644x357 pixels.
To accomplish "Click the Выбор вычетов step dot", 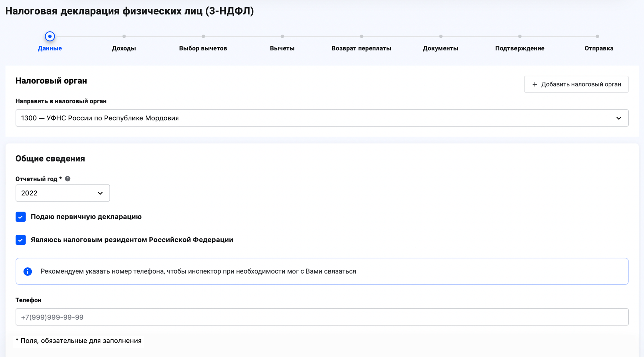I will [x=203, y=36].
